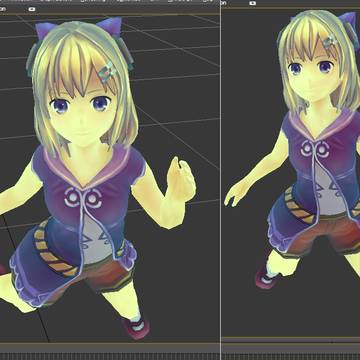Toggle the right viewport's white display icon
This screenshot has height=360, width=360.
[253, 3]
